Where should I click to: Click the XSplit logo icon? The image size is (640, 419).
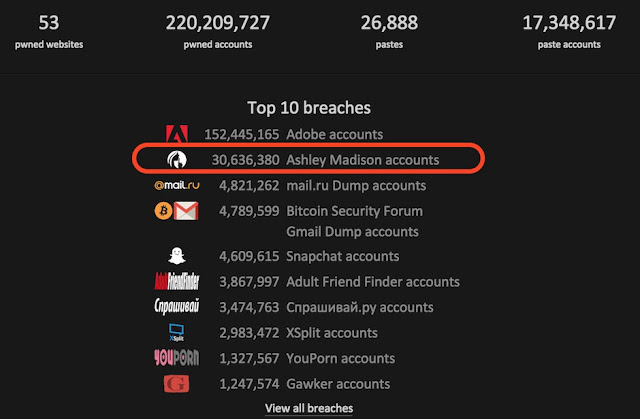pyautogui.click(x=178, y=333)
